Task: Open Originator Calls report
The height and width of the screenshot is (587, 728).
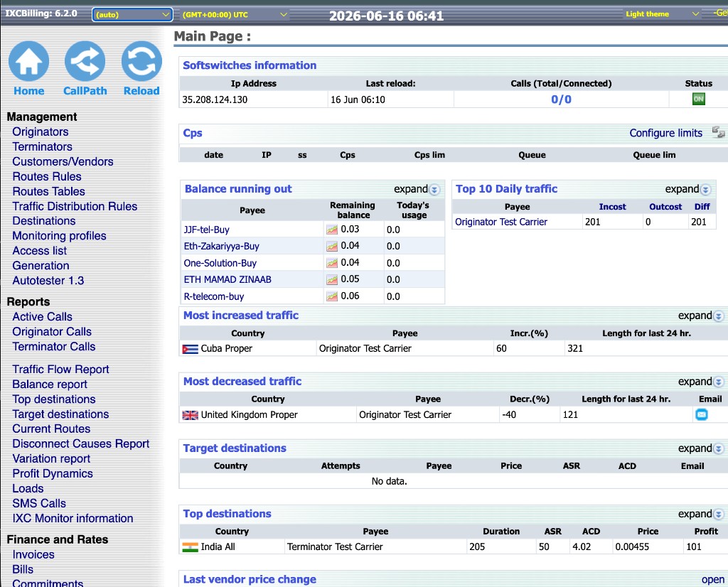Action: click(x=52, y=331)
